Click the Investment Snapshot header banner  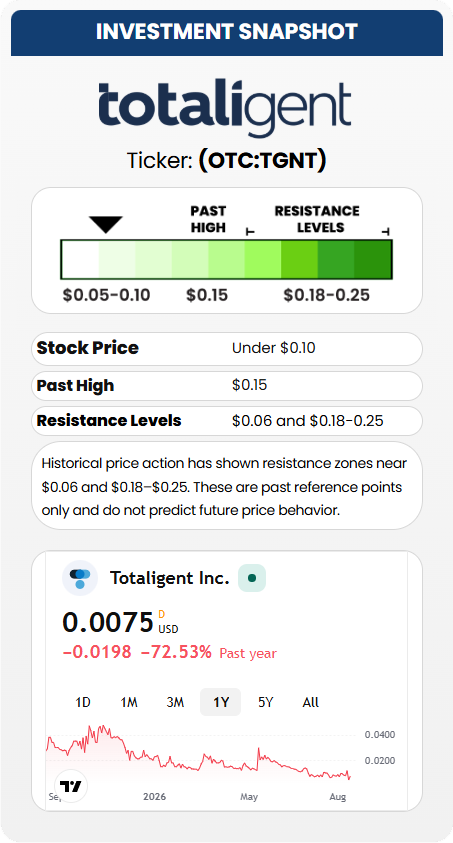[x=227, y=32]
